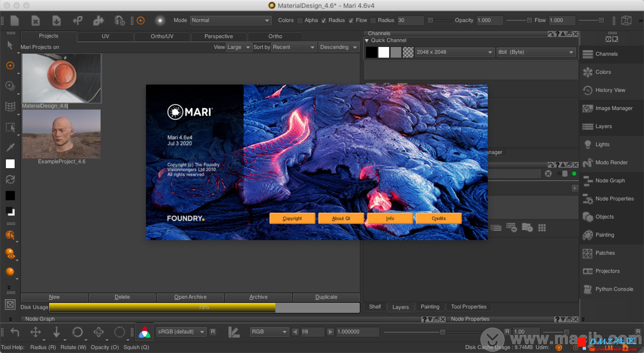644x353 pixels.
Task: Open the ExampleProject_4.6 thumbnail
Action: pos(62,134)
